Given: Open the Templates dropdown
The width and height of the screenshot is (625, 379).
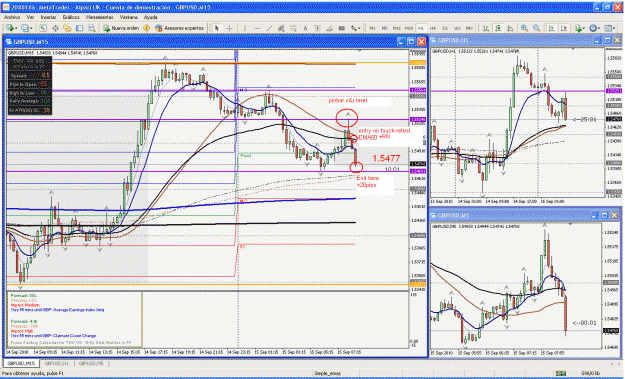Looking at the screenshot, I should [609, 28].
